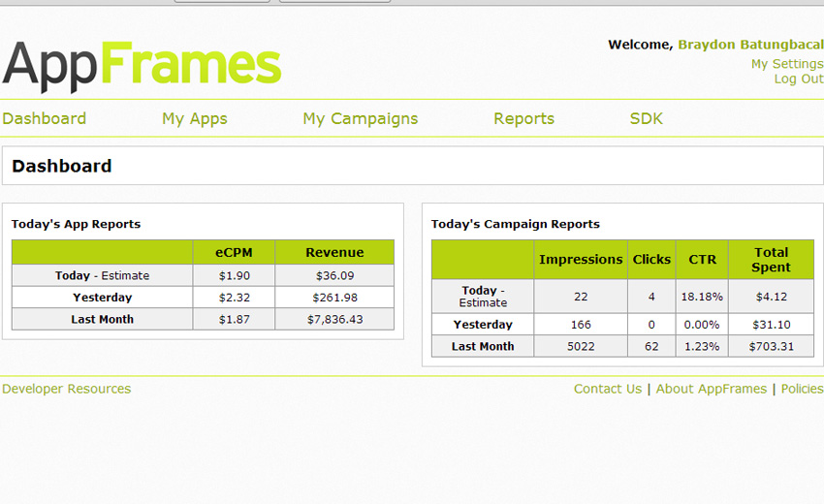Click the Clicks column header
Viewport: 824px width, 504px height.
[651, 260]
